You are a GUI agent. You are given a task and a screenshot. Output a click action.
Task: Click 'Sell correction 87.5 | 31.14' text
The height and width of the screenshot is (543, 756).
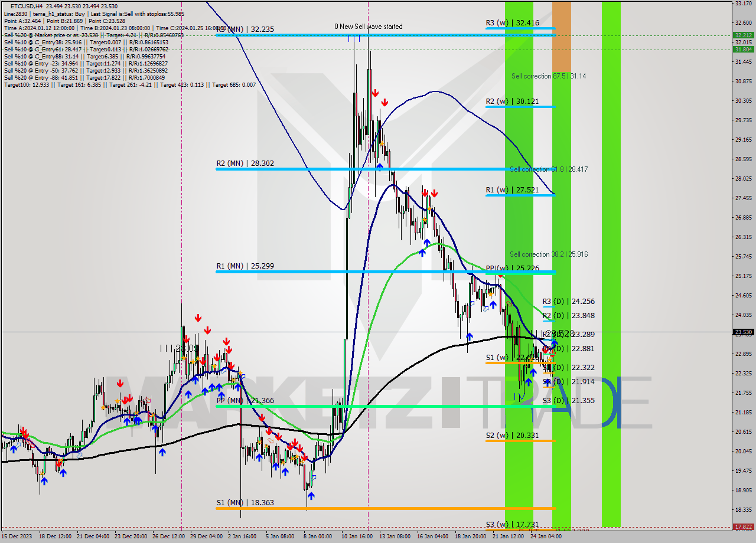tap(549, 76)
